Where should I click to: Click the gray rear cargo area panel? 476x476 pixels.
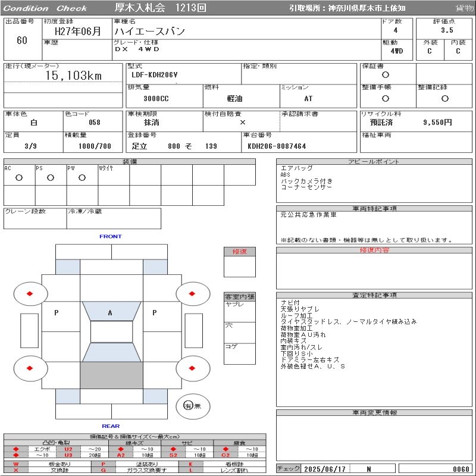pos(111,375)
